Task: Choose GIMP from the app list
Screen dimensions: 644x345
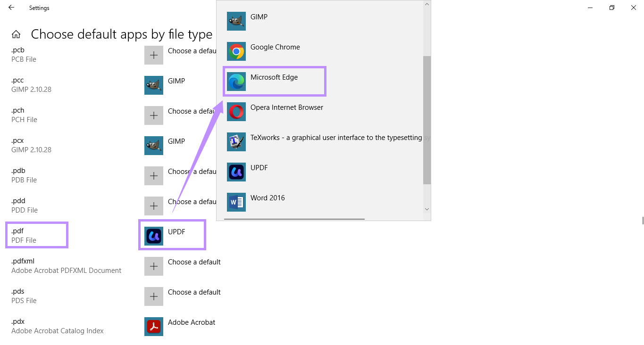Action: [x=259, y=17]
